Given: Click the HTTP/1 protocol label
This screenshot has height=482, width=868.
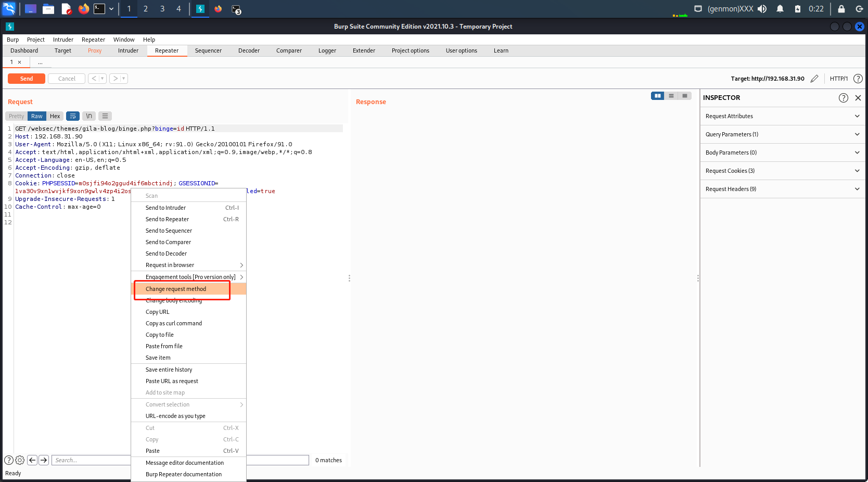Looking at the screenshot, I should pyautogui.click(x=838, y=79).
